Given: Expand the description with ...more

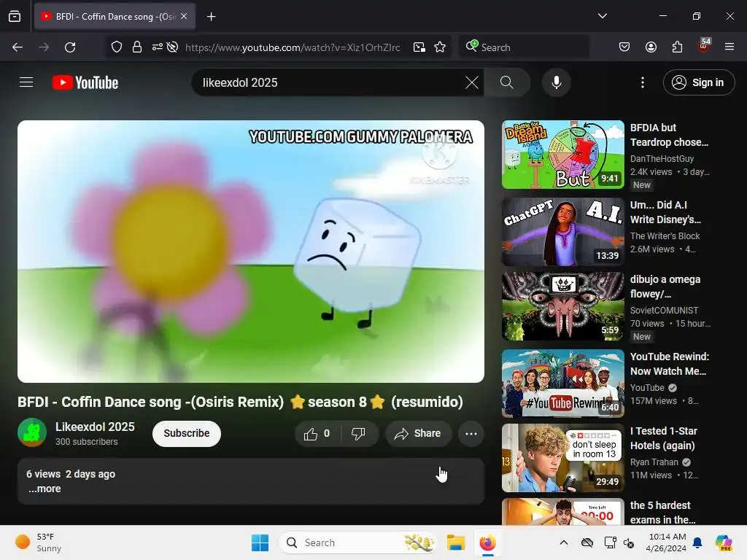Looking at the screenshot, I should coord(44,489).
